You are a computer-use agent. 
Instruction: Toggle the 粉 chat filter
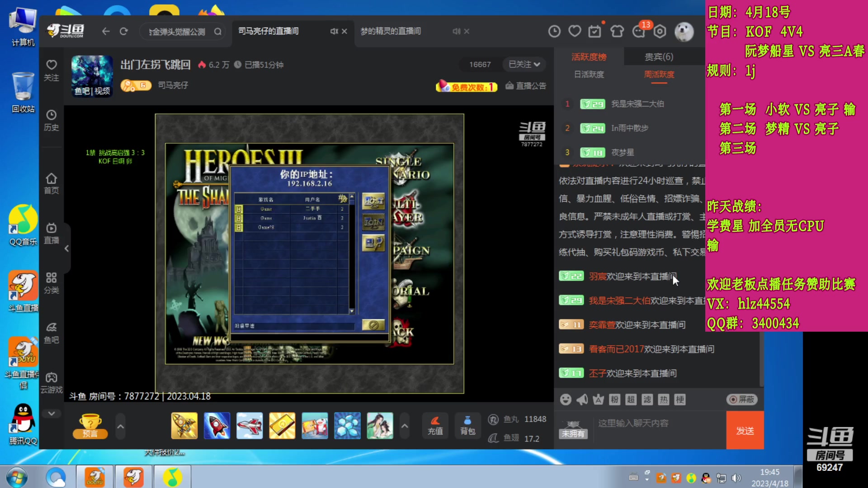click(x=615, y=399)
